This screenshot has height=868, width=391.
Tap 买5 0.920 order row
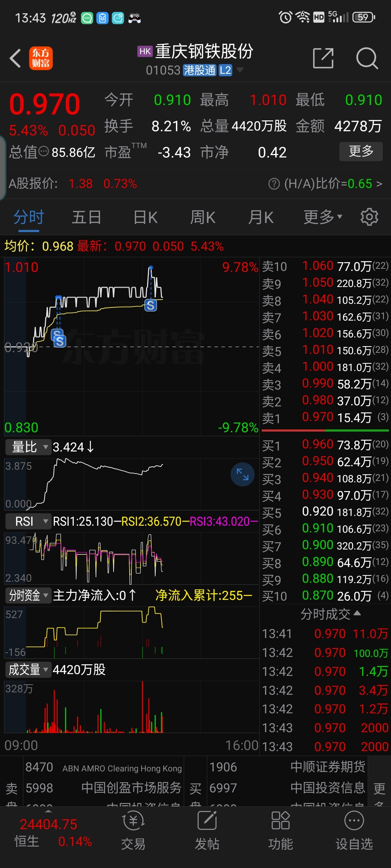click(x=325, y=512)
